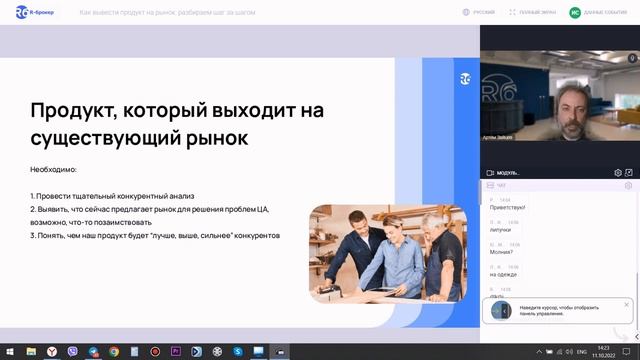Click the chat message 'липучки'
Viewport: 640px width, 360px height.
pyautogui.click(x=500, y=230)
